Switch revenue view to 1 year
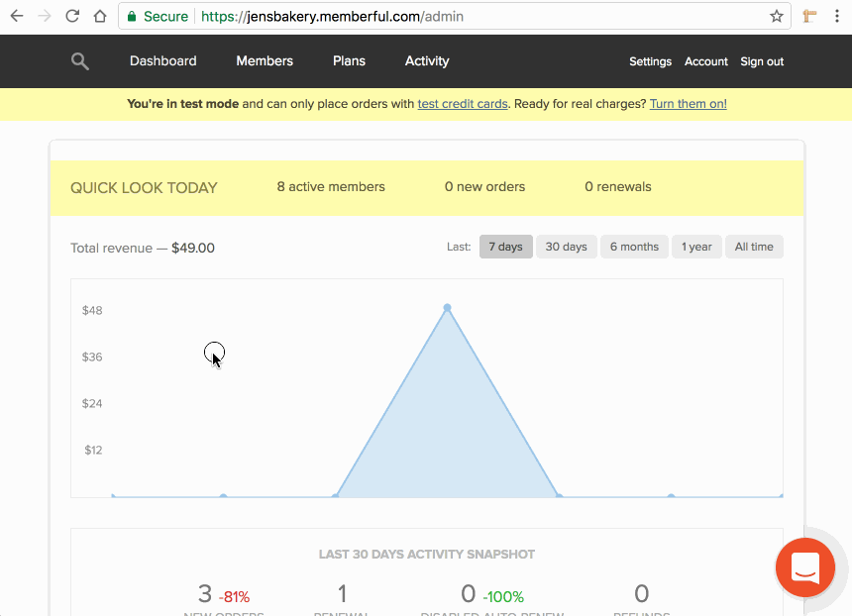 click(x=696, y=246)
